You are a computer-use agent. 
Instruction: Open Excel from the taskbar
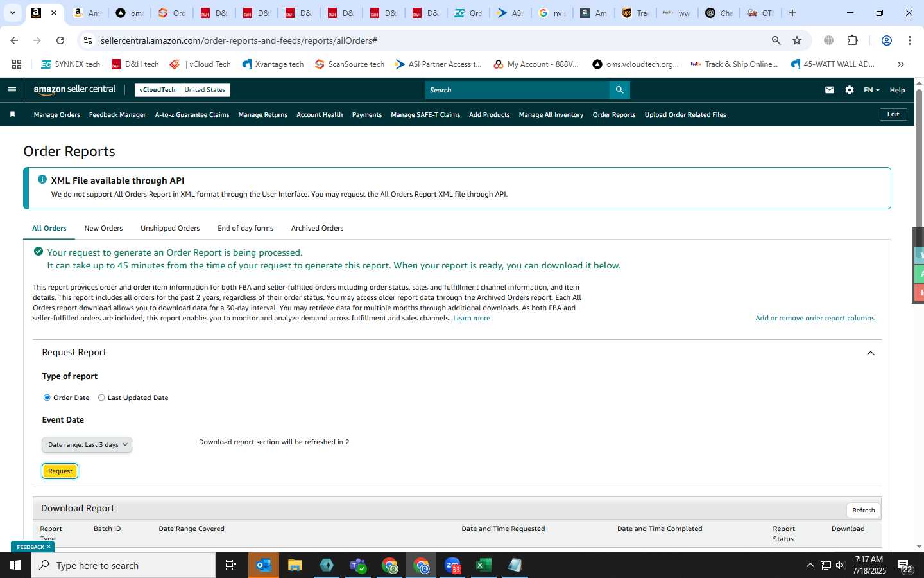(484, 565)
